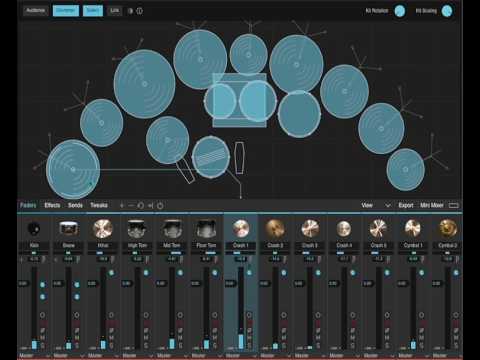Open Floor Tom channel Master output dropdown
This screenshot has width=480, height=360.
pyautogui.click(x=206, y=356)
